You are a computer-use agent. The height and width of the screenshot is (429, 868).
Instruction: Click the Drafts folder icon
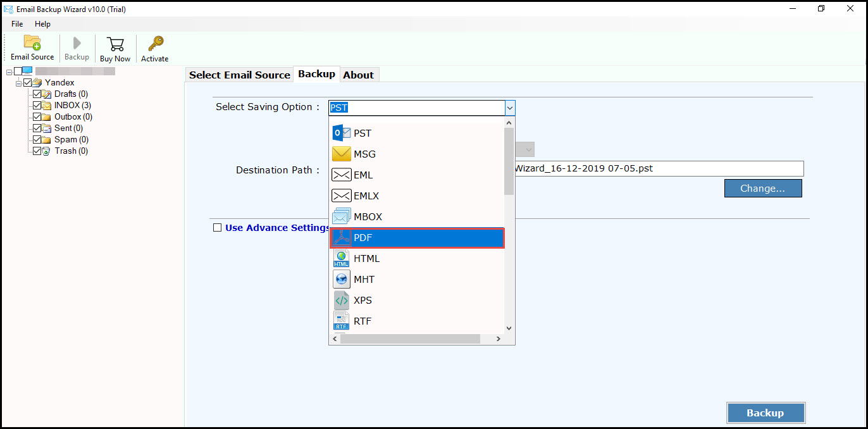(47, 94)
